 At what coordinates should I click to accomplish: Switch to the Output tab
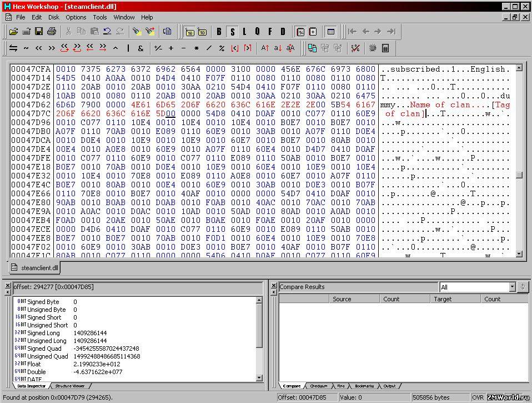[389, 386]
